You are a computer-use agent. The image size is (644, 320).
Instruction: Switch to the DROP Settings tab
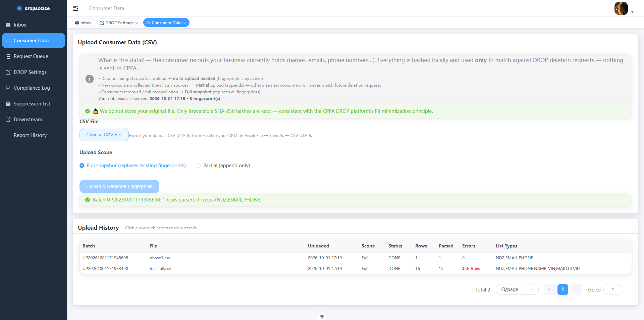coord(119,23)
